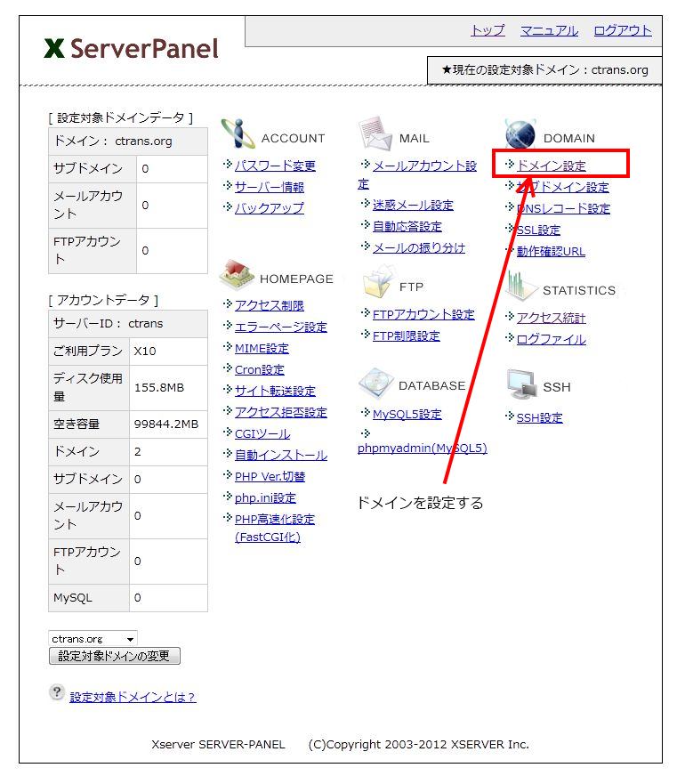Viewport: 685px width, 784px height.
Task: Open サーバー情報 link
Action: pyautogui.click(x=270, y=187)
